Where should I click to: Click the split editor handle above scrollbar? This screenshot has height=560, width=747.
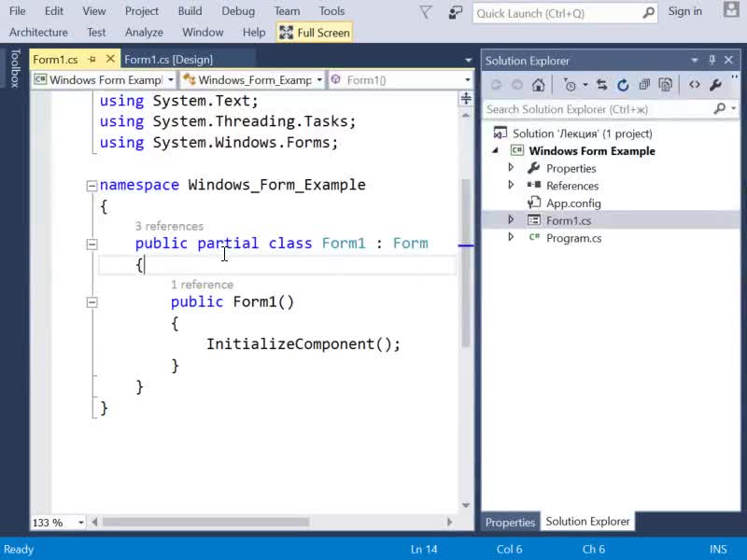point(466,99)
